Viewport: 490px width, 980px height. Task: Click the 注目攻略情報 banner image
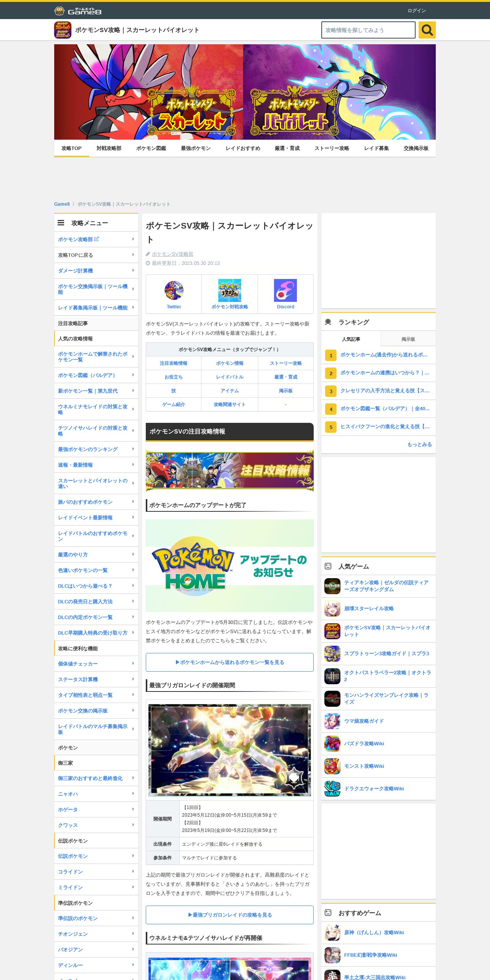(x=230, y=471)
